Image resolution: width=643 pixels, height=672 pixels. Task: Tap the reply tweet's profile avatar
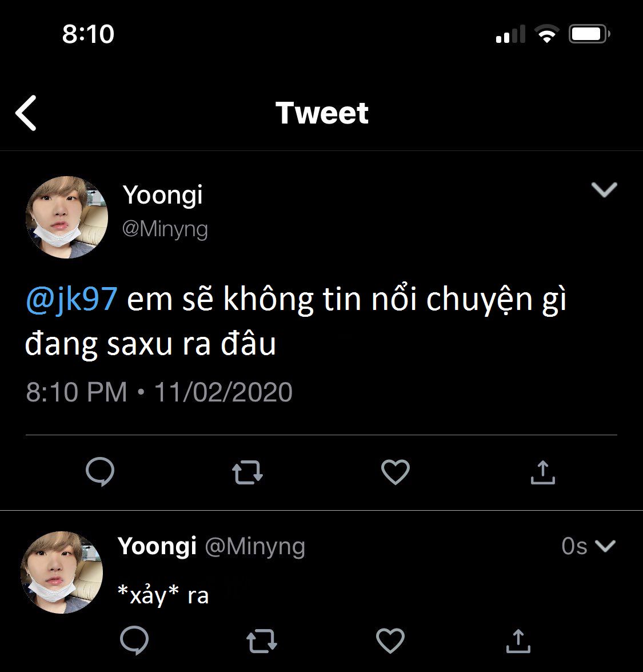[x=62, y=572]
